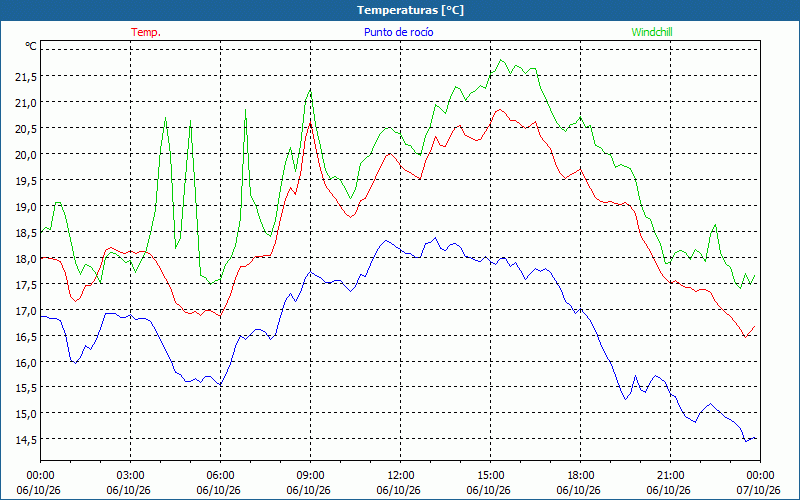
Task: Click the "18,0" y-axis value
Action: pos(26,259)
